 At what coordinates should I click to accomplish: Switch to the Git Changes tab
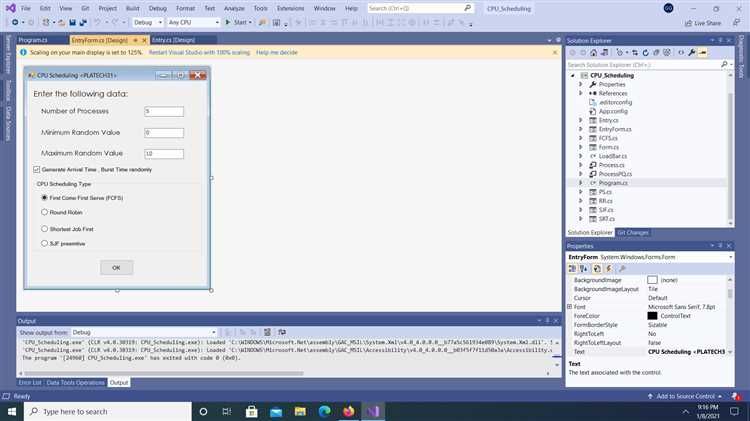[x=632, y=233]
